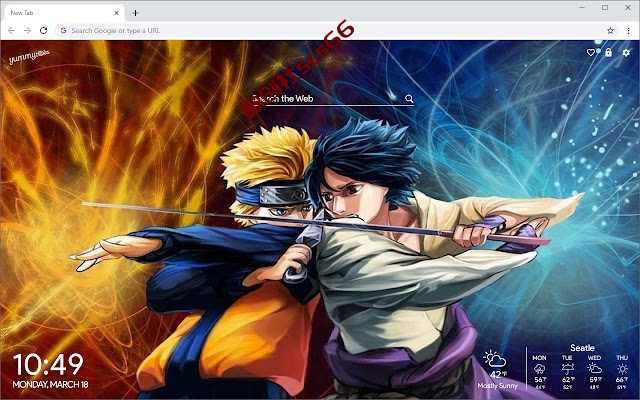640x400 pixels.
Task: Click the WED partly cloudy forecast icon
Action: click(x=594, y=369)
